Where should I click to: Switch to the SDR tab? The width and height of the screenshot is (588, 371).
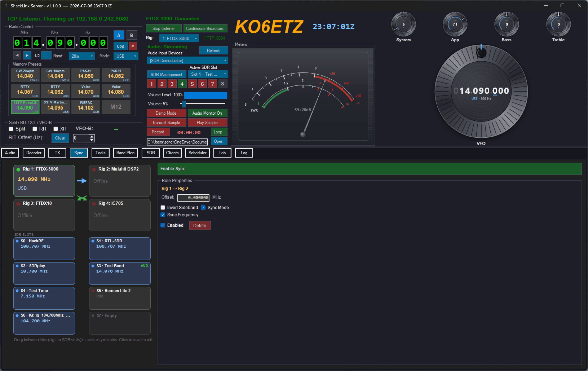point(151,153)
